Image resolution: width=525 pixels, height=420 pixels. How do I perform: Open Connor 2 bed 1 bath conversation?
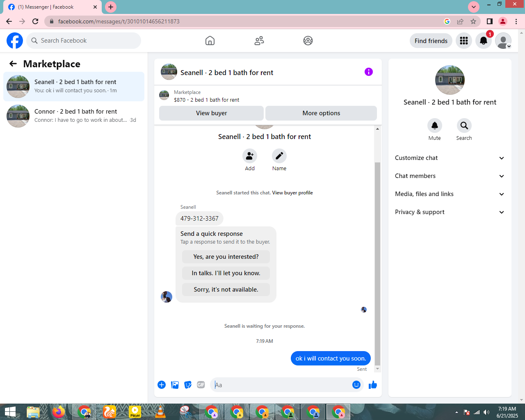click(x=74, y=116)
